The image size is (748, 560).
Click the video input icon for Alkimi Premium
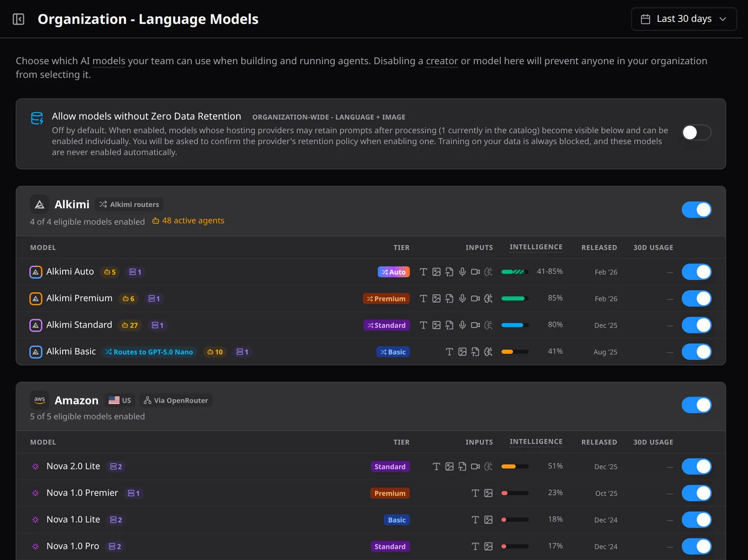coord(476,299)
